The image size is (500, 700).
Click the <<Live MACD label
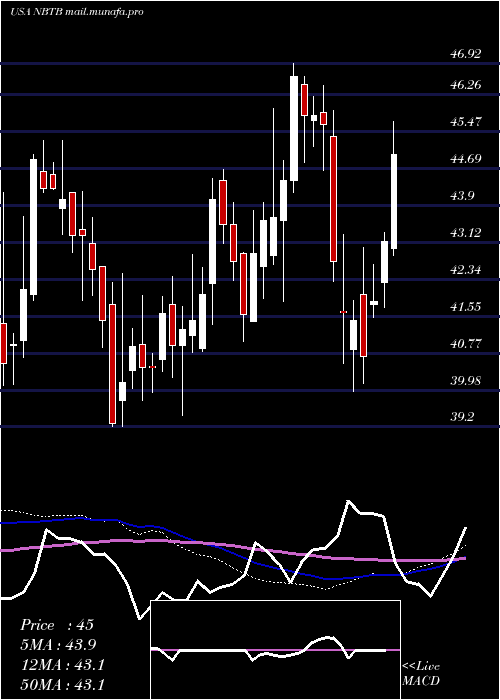coord(421,674)
